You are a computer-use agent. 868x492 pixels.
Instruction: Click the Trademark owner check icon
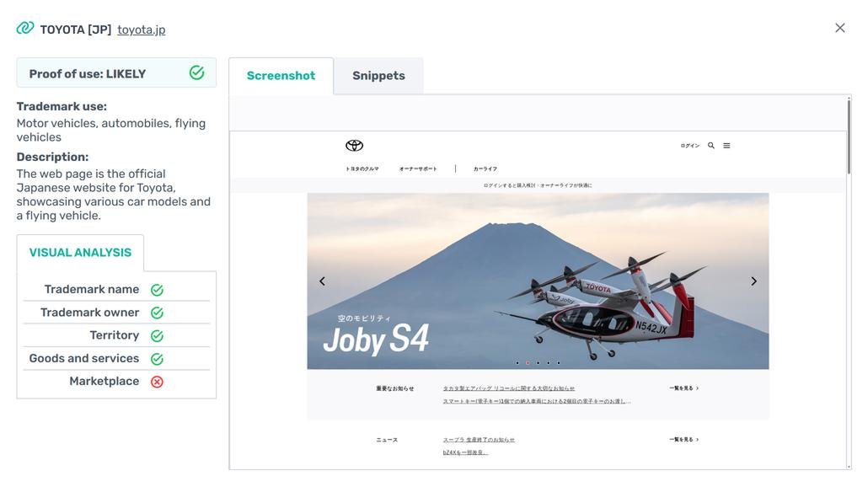pyautogui.click(x=158, y=313)
